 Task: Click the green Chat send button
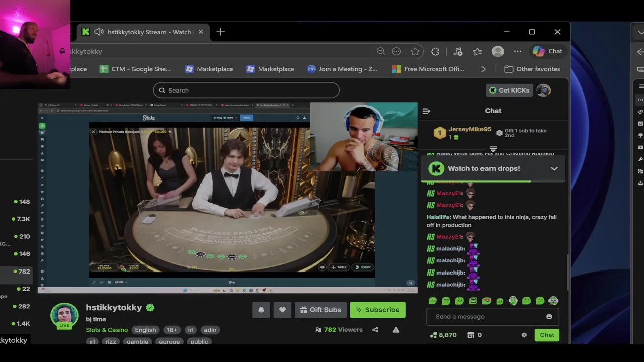point(547,335)
